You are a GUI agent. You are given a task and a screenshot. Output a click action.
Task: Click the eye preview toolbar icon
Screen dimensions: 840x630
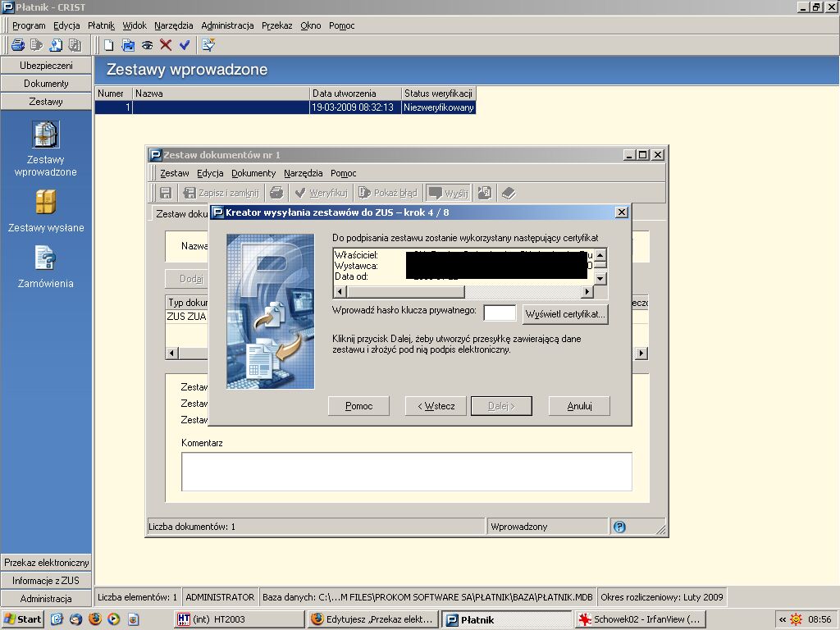pyautogui.click(x=148, y=45)
